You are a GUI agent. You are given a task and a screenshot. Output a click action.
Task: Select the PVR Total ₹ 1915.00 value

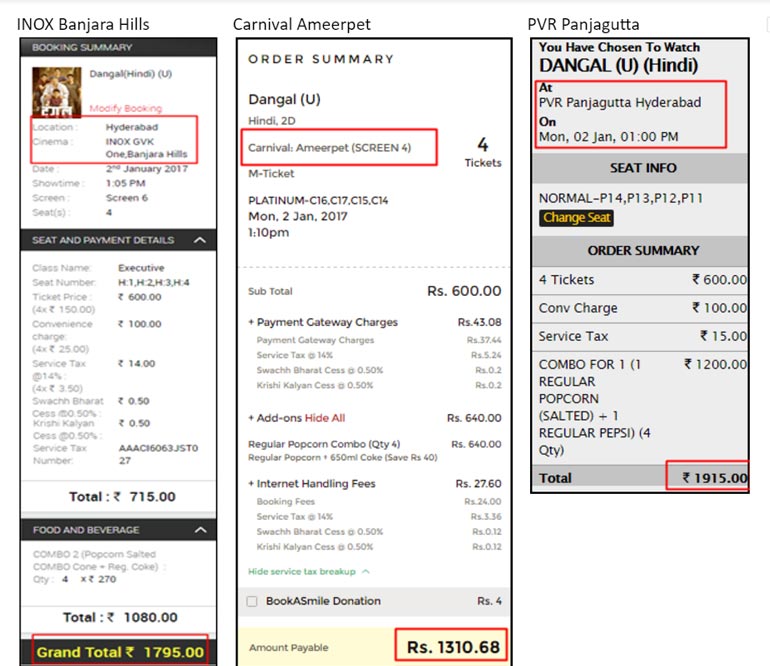(715, 477)
